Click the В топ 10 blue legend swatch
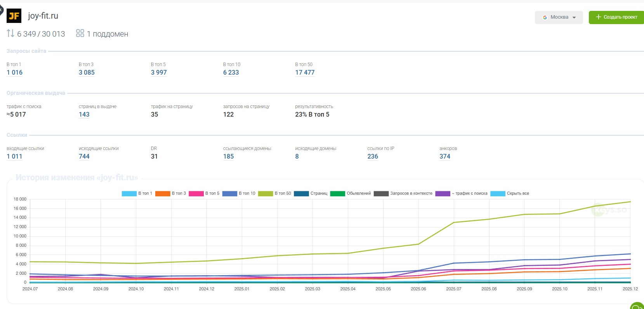The width and height of the screenshot is (644, 309). coord(229,194)
